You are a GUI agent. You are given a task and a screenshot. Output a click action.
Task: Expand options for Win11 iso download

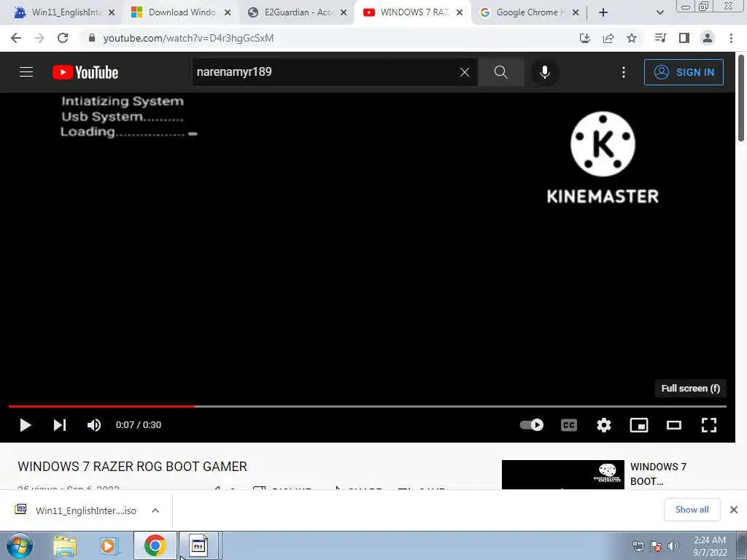(x=155, y=510)
